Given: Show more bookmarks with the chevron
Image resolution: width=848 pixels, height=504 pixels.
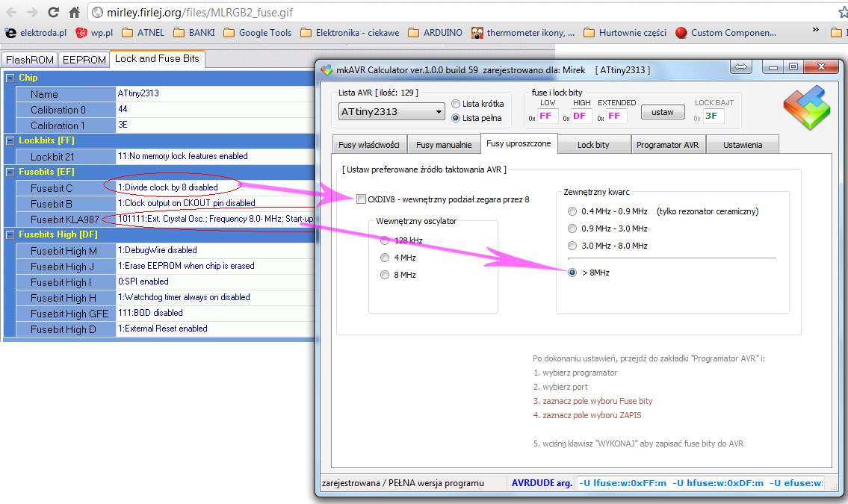Looking at the screenshot, I should click(816, 31).
